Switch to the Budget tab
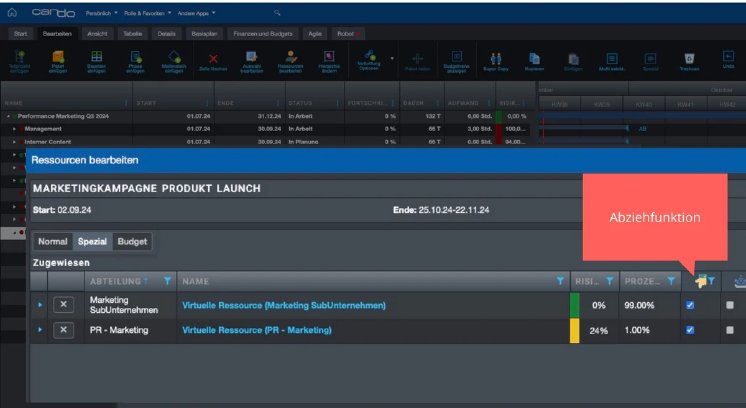Image resolution: width=746 pixels, height=408 pixels. tap(132, 242)
